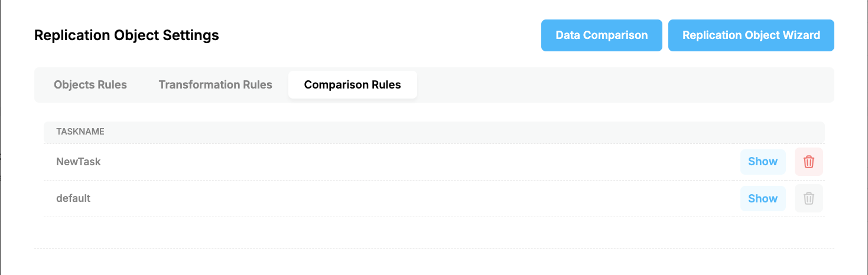Select the Comparison Rules tab
Image resolution: width=868 pixels, height=275 pixels.
(x=353, y=84)
